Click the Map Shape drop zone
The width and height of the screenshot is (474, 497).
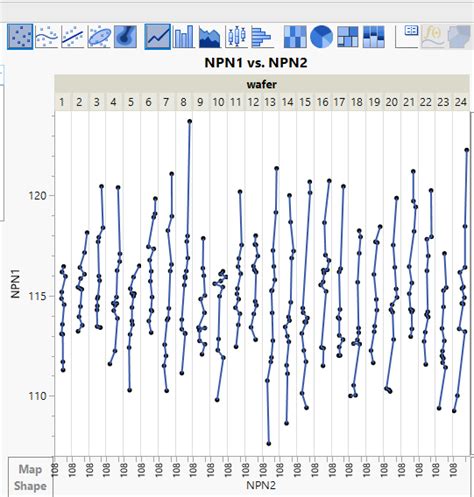point(30,477)
